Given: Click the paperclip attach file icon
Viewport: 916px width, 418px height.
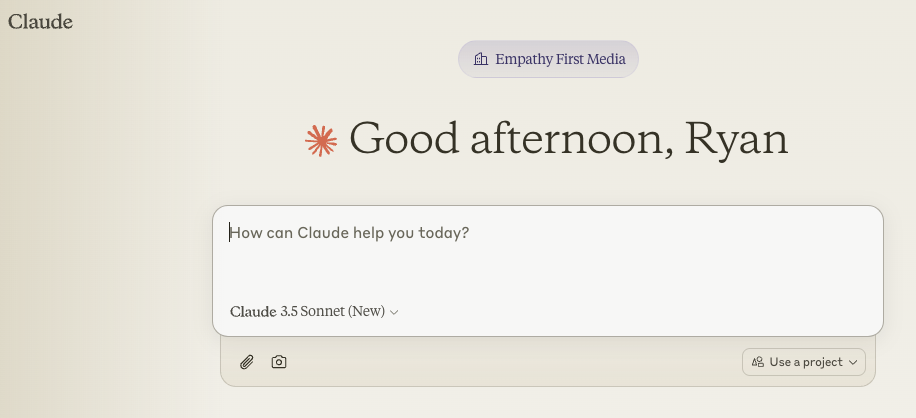Looking at the screenshot, I should pyautogui.click(x=247, y=362).
